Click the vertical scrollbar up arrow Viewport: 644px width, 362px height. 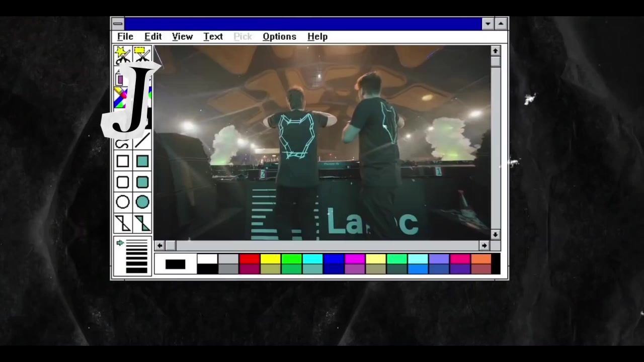pyautogui.click(x=496, y=51)
